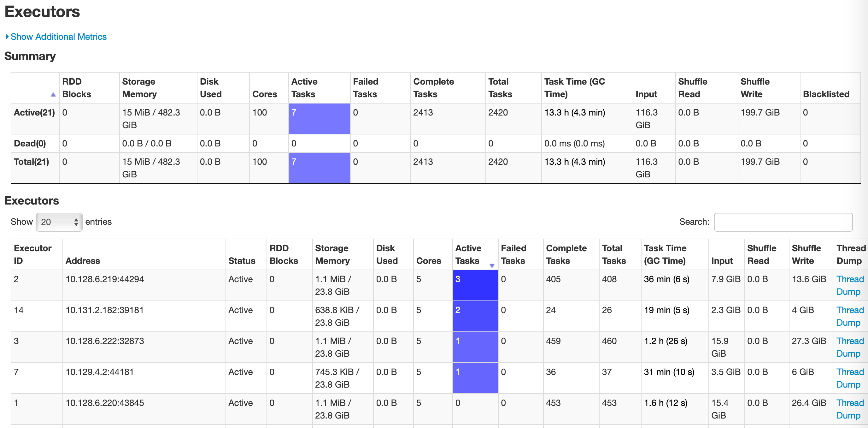Open Thread Dump for executor 2
This screenshot has width=868, height=428.
click(x=850, y=285)
